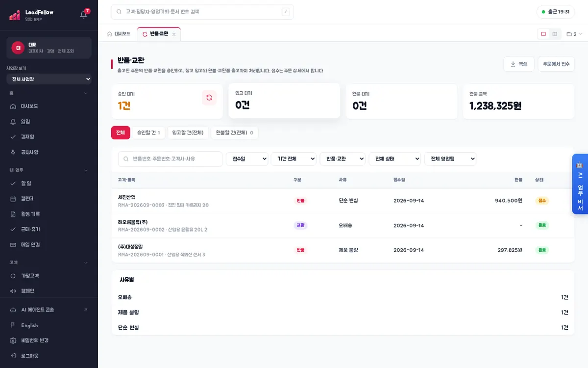Click the 활동 기록 document icon
This screenshot has height=368, width=588.
click(13, 214)
